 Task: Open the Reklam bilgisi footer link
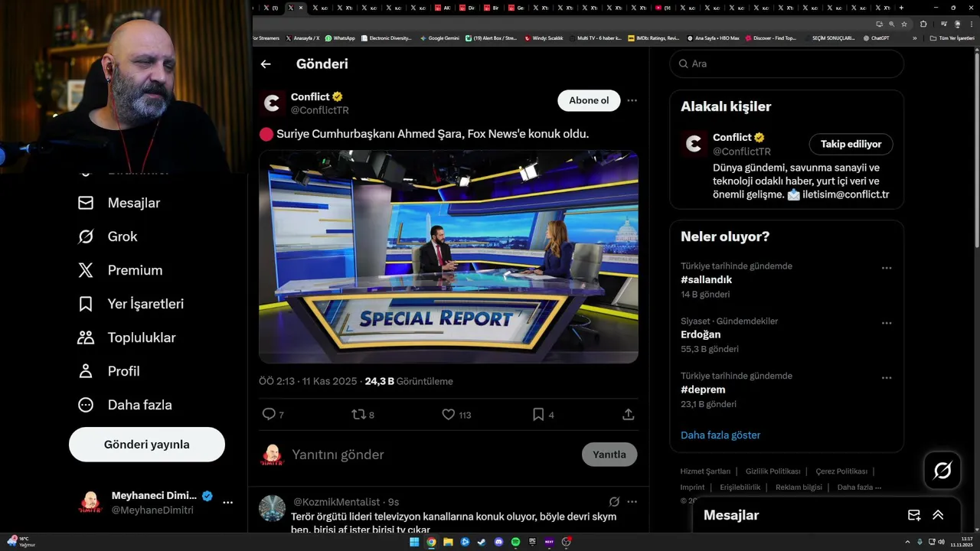click(x=799, y=487)
